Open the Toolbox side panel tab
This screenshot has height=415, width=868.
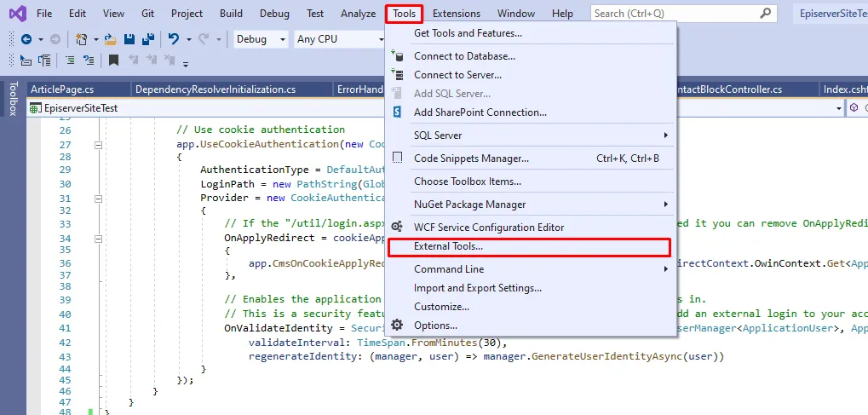coord(13,98)
